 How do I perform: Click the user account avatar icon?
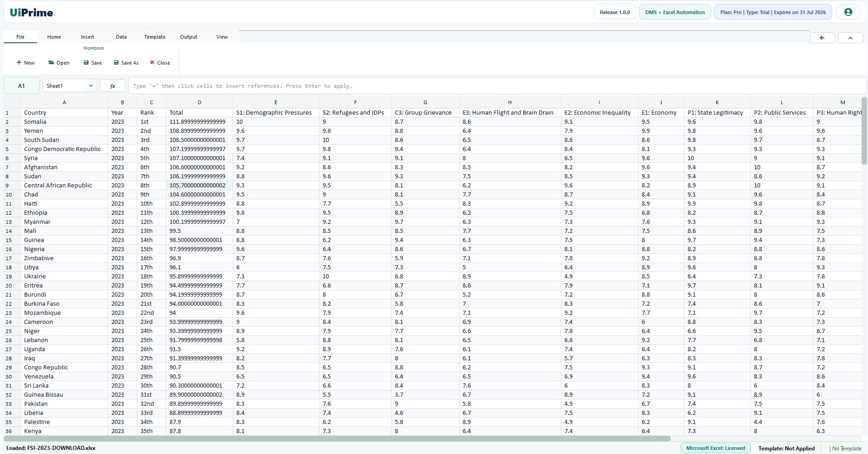[x=848, y=12]
